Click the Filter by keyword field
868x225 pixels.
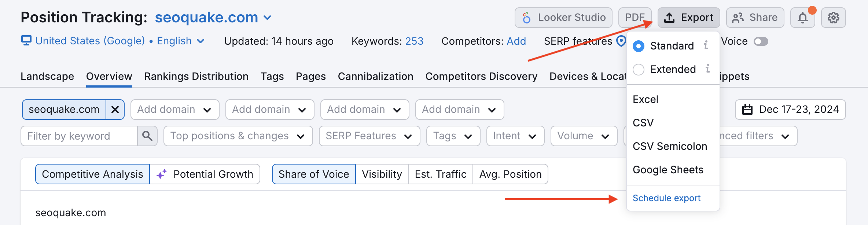(79, 136)
